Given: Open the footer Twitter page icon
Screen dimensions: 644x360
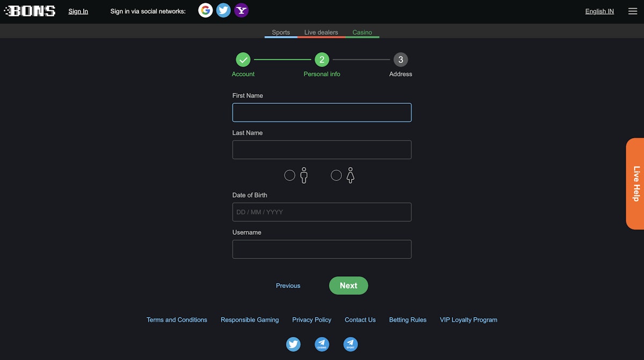Looking at the screenshot, I should click(x=293, y=344).
